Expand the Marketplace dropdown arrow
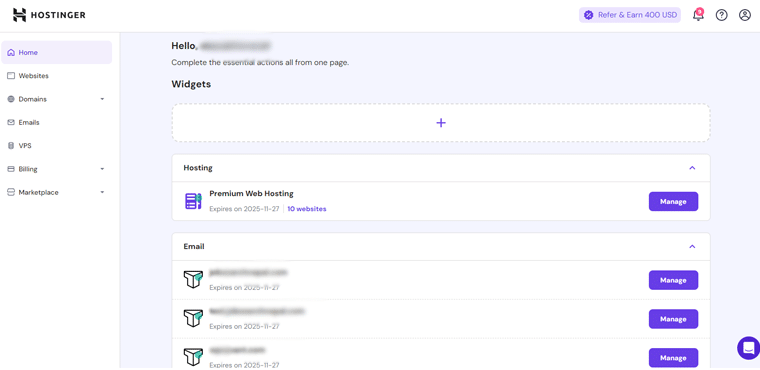The width and height of the screenshot is (760, 370). 102,192
